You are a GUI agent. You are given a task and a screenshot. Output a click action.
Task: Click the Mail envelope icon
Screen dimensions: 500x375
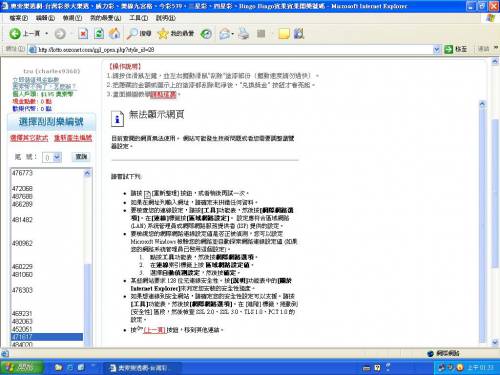[x=225, y=34]
